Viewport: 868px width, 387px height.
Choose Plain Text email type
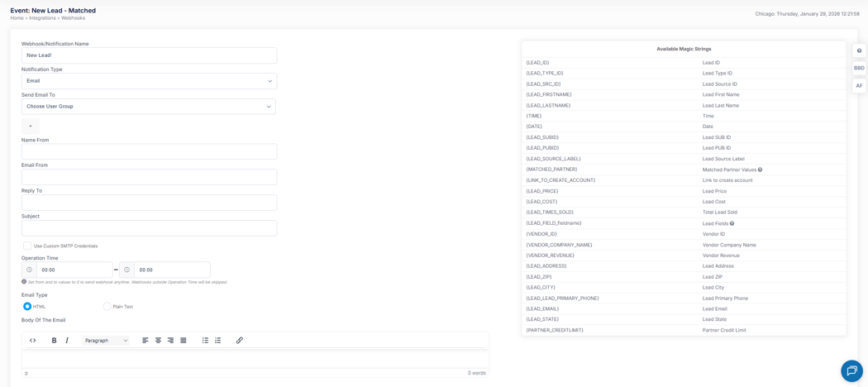[x=107, y=306]
